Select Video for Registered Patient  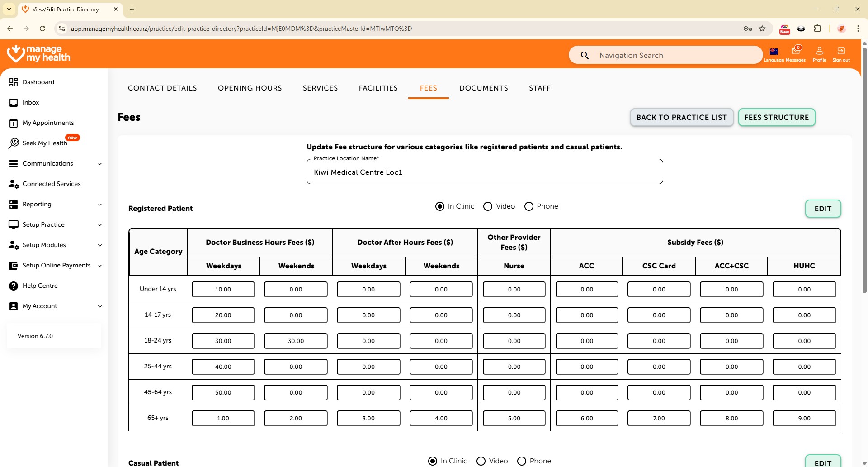tap(488, 206)
